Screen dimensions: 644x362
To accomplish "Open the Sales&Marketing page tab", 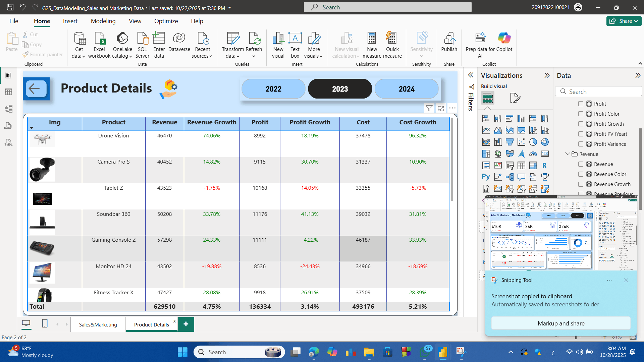I will click(98, 324).
